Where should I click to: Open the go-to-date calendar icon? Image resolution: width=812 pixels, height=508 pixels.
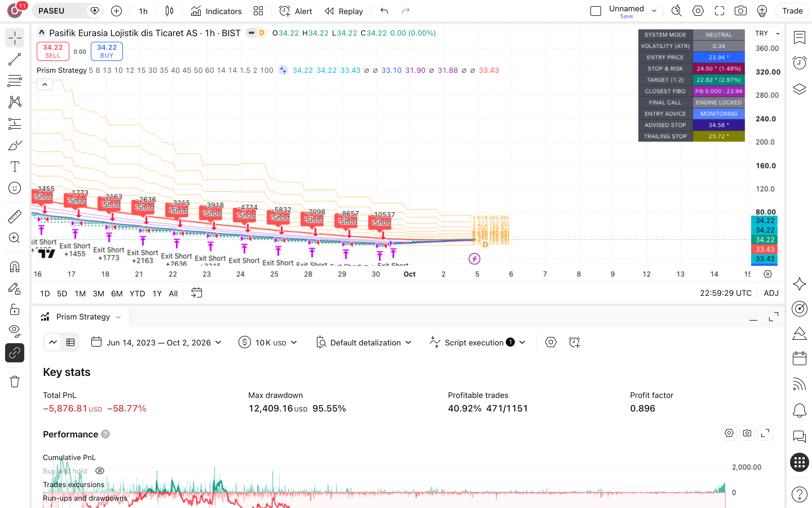[197, 293]
